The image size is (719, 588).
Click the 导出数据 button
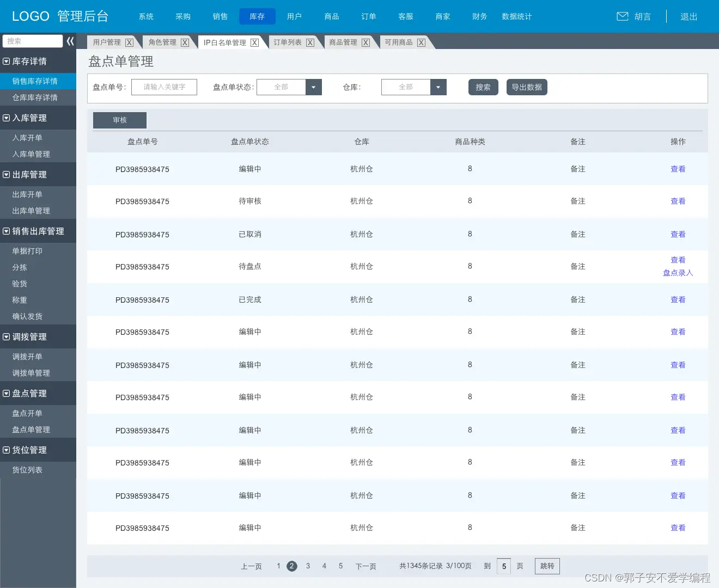pyautogui.click(x=527, y=87)
